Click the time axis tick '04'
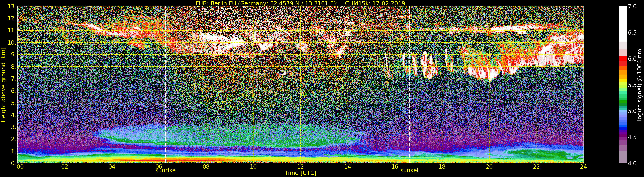The image size is (644, 177). click(x=112, y=166)
